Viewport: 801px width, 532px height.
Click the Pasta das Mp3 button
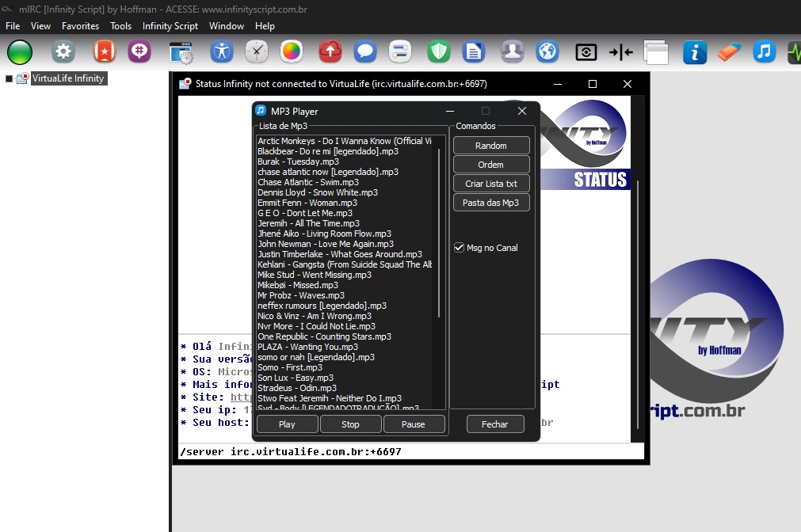pos(490,203)
